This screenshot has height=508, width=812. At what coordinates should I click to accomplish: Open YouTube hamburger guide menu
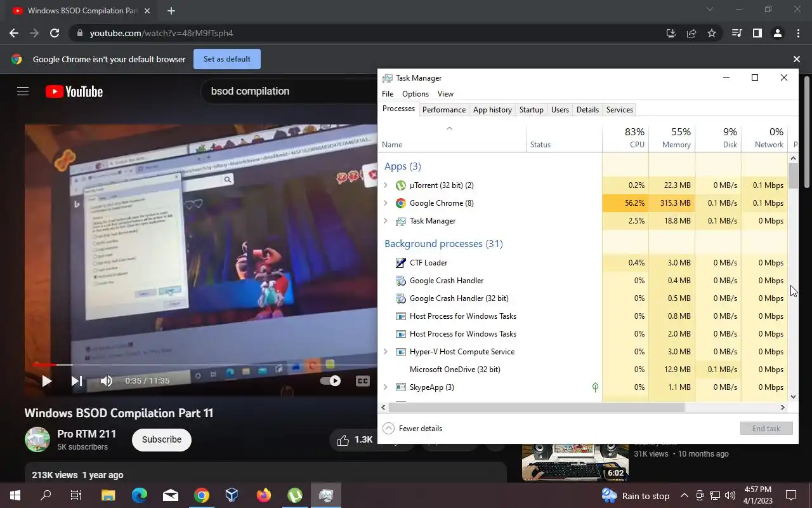[x=23, y=91]
